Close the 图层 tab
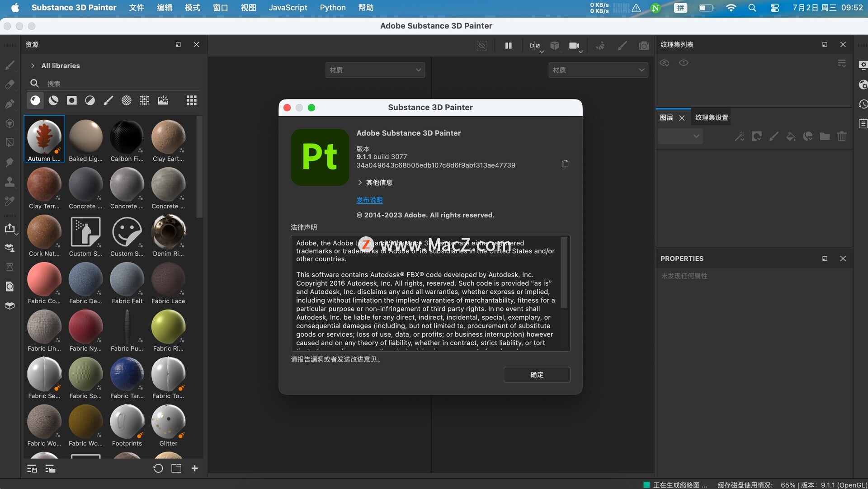This screenshot has height=489, width=868. (x=682, y=118)
